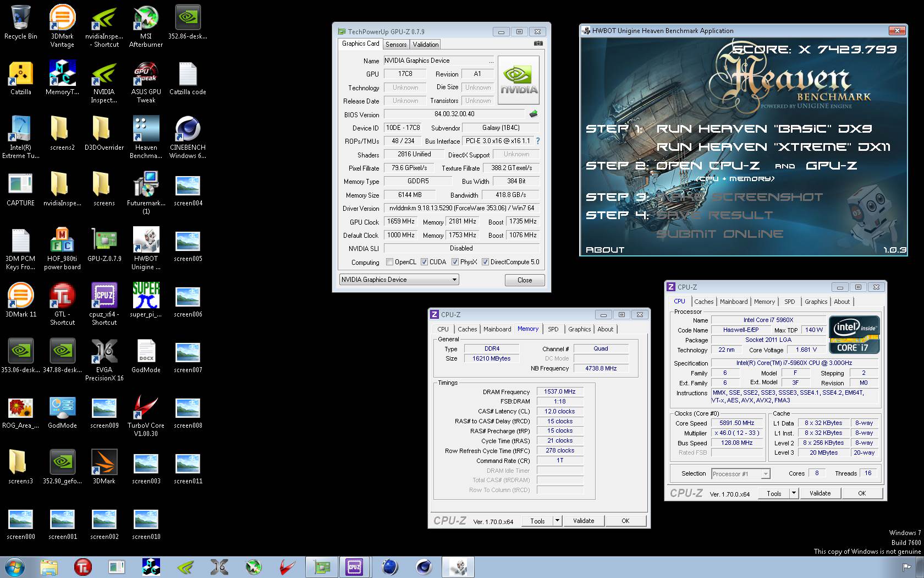The image size is (924, 578).
Task: Open Graphics tab in right CPU-Z window
Action: click(816, 302)
